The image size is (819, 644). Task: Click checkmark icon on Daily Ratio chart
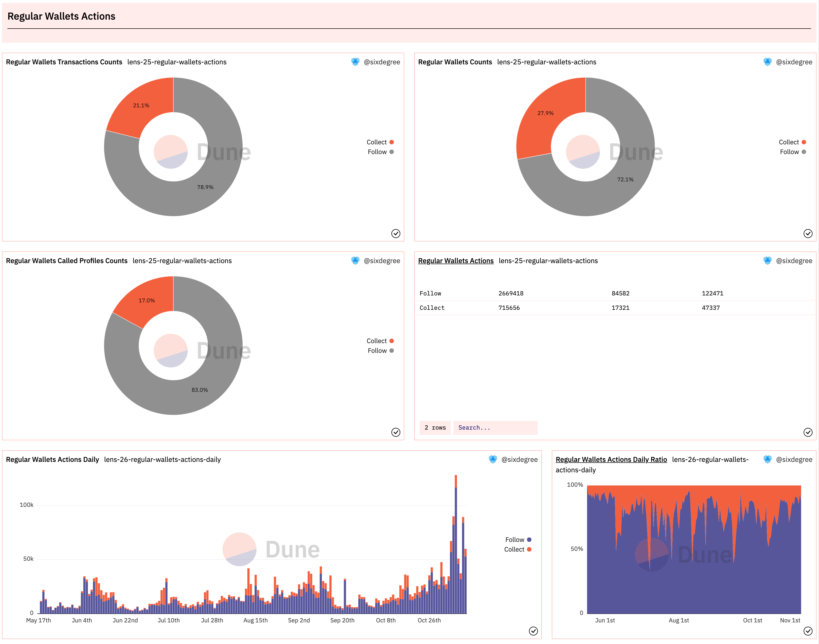[x=808, y=631]
